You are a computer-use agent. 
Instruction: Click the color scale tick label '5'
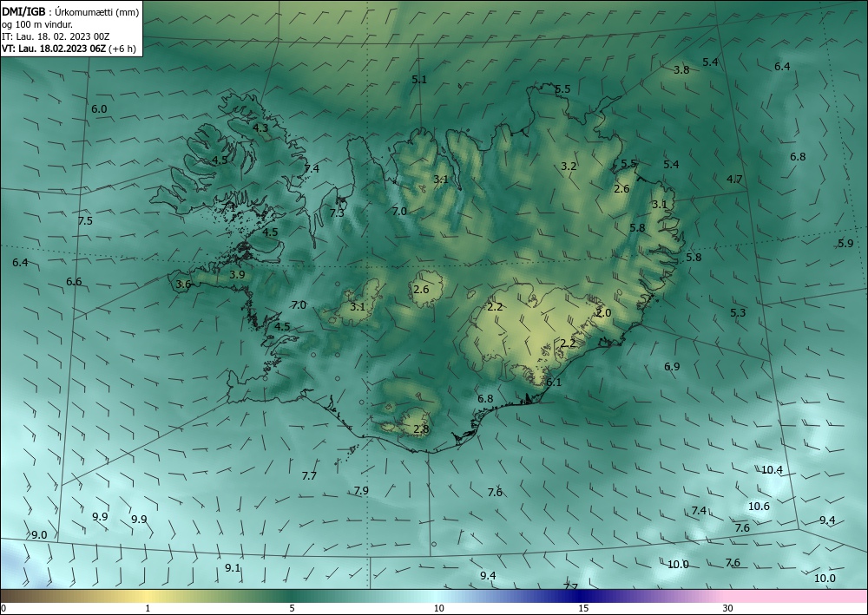[x=292, y=609]
